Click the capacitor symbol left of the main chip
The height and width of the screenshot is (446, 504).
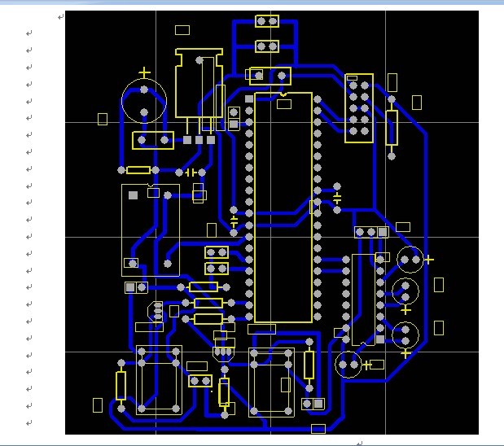[x=234, y=221]
